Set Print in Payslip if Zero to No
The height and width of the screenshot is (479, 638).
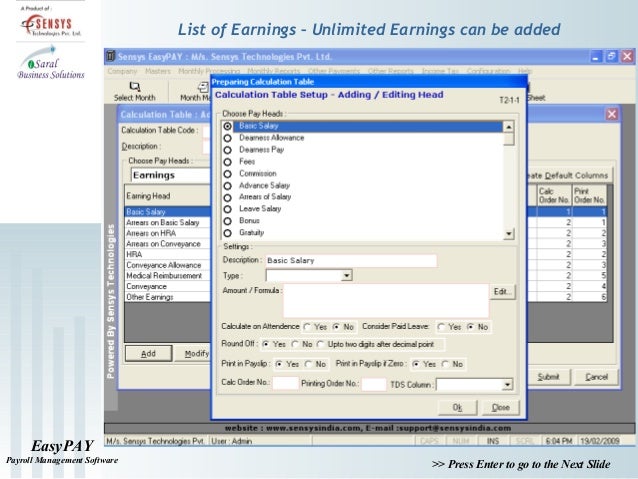click(446, 364)
